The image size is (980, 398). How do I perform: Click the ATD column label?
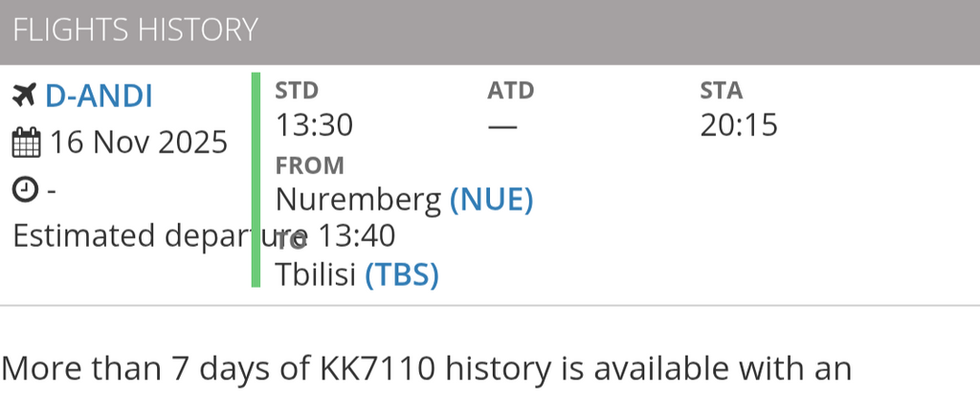click(510, 91)
